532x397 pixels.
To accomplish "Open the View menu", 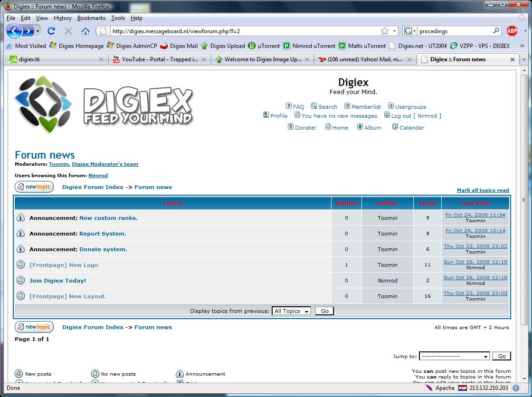I will [x=42, y=18].
